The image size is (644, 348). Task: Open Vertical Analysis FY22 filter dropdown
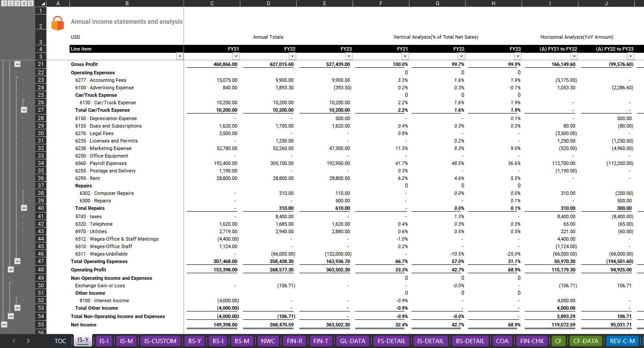[461, 56]
